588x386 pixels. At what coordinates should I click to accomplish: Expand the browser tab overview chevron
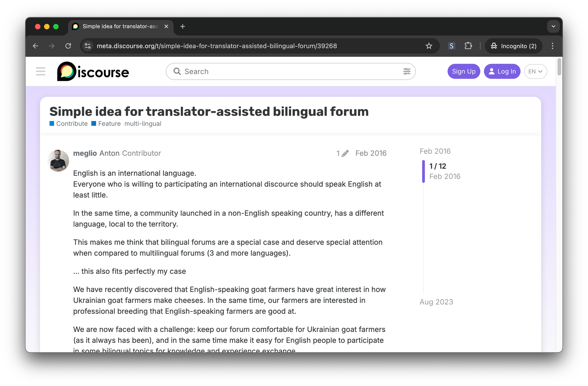pos(554,26)
